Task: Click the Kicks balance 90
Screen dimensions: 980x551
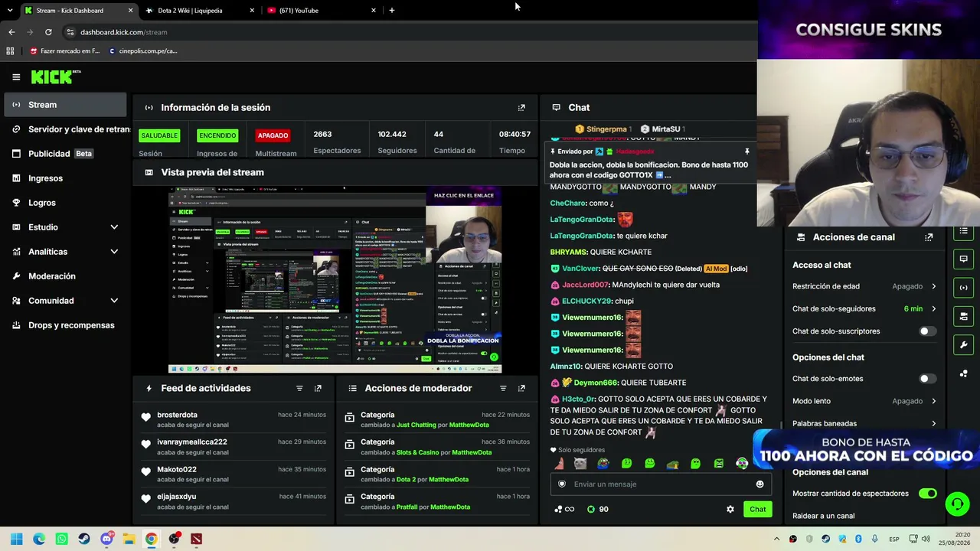Action: [x=597, y=509]
